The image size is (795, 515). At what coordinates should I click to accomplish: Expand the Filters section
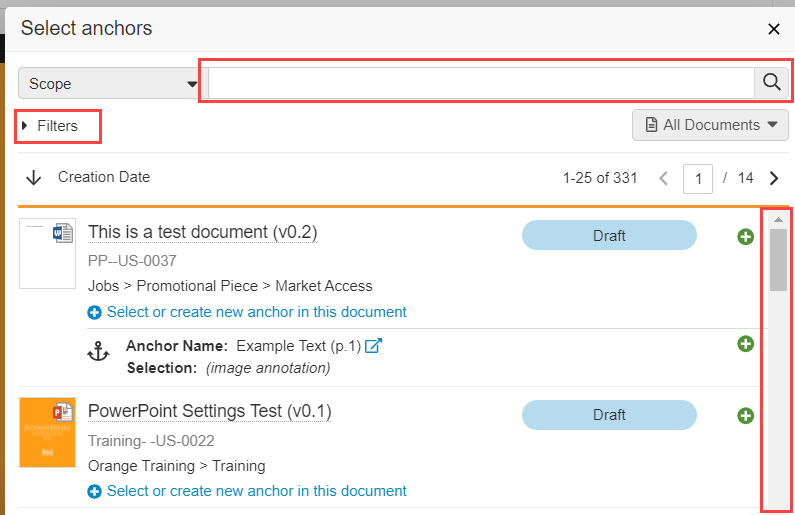[57, 126]
